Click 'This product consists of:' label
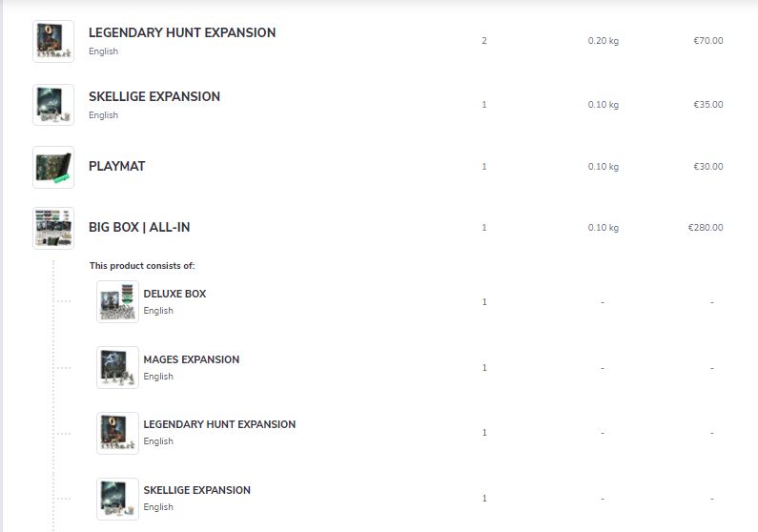 click(142, 266)
